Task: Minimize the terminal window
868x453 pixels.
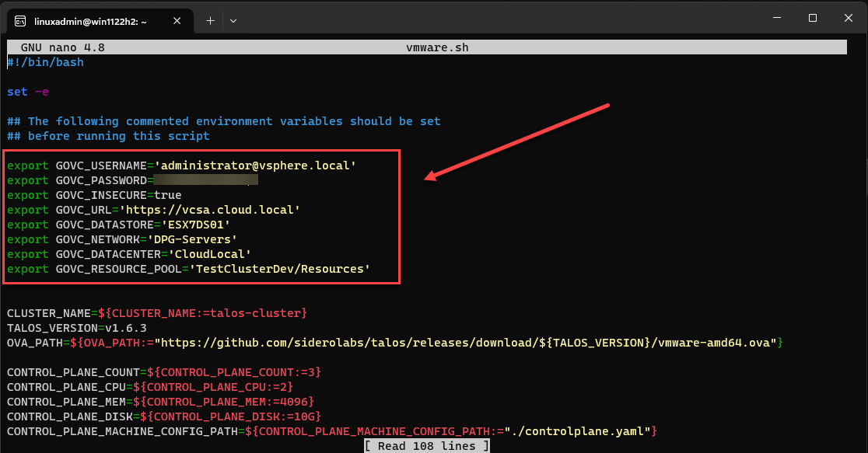Action: [x=775, y=17]
